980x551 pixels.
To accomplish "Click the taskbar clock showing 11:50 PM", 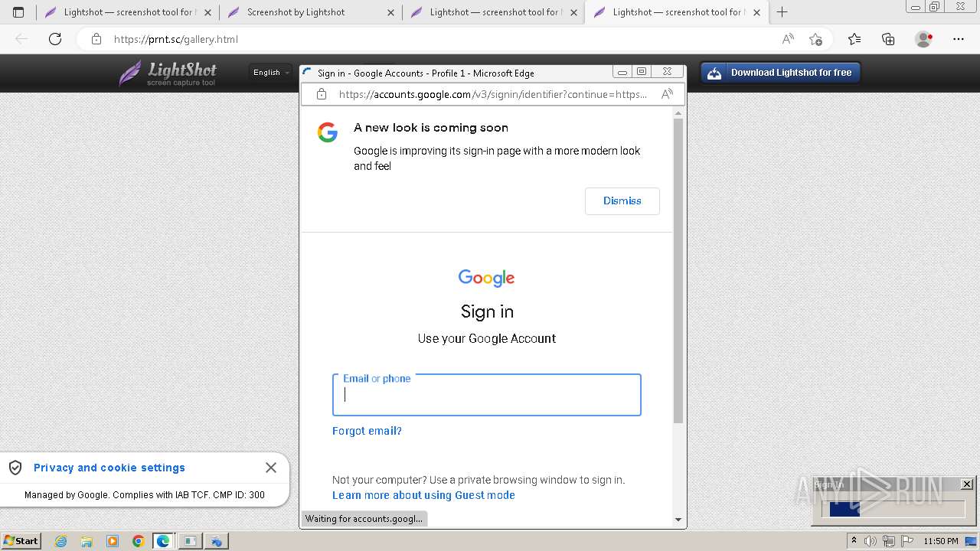I will click(940, 541).
